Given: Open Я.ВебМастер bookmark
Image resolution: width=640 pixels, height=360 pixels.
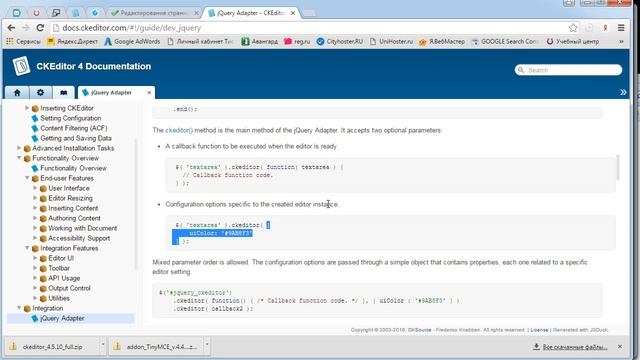Looking at the screenshot, I should (x=442, y=41).
